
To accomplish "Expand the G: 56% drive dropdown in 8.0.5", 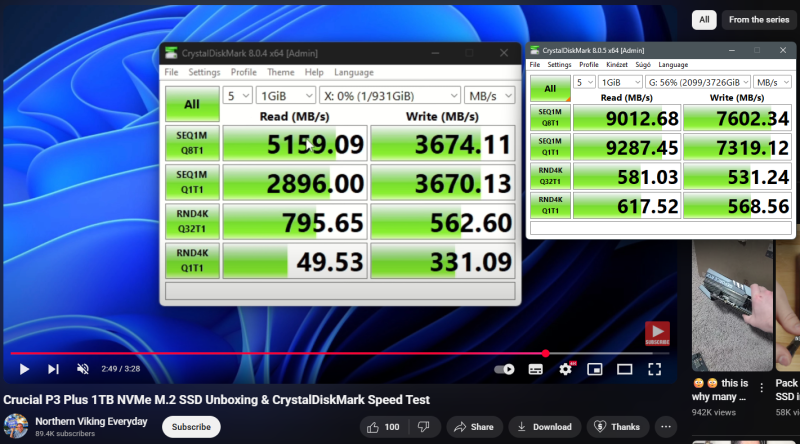I will pyautogui.click(x=697, y=82).
